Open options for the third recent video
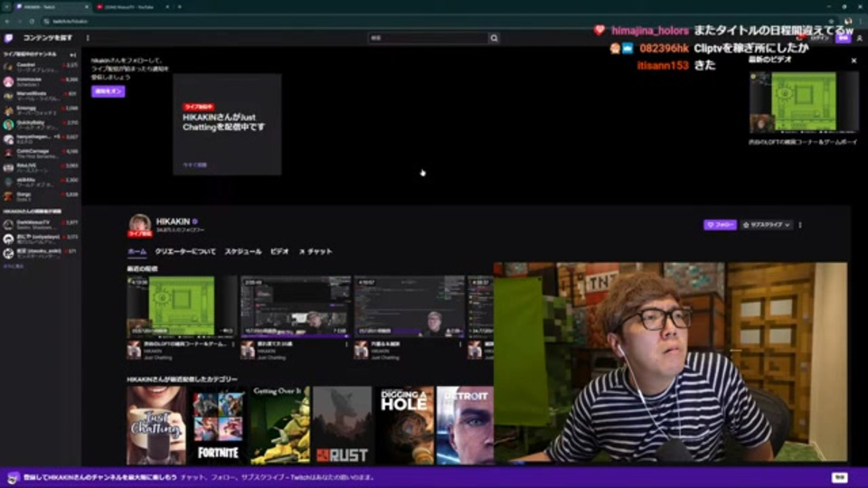The width and height of the screenshot is (868, 488). coord(460,344)
